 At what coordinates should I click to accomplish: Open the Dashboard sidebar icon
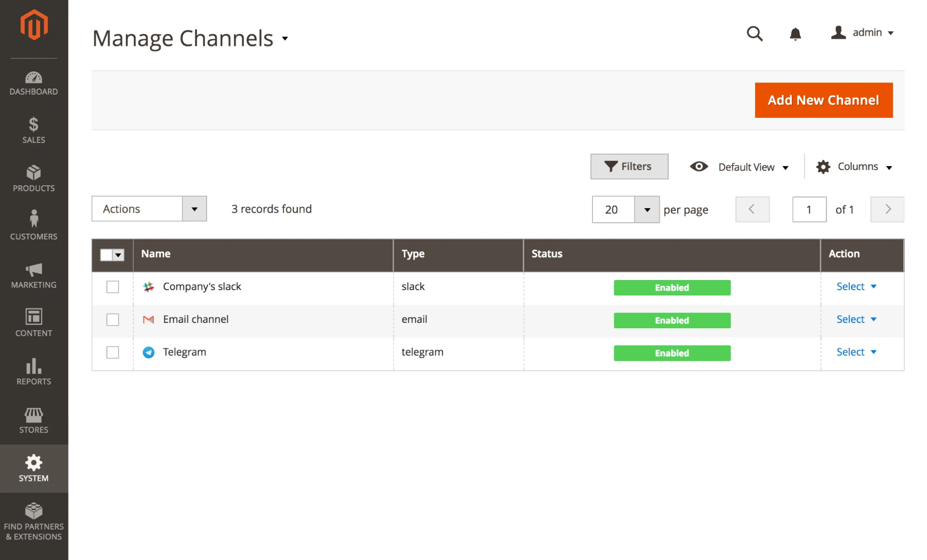tap(34, 78)
